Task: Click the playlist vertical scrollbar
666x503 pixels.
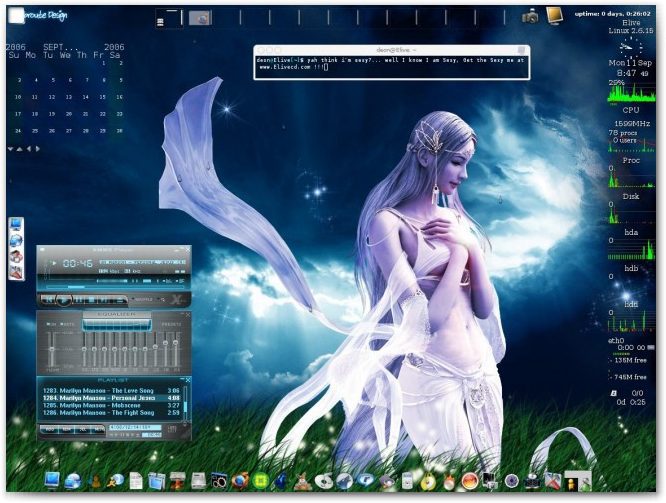Action: click(185, 403)
